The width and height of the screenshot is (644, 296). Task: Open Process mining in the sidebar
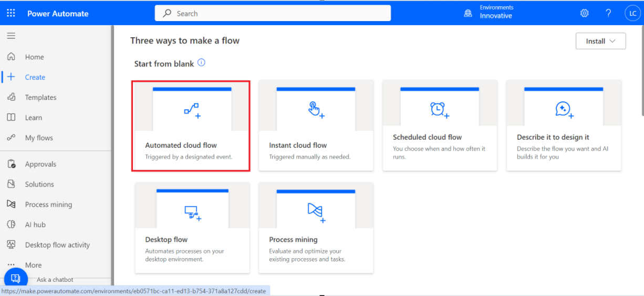(x=48, y=205)
